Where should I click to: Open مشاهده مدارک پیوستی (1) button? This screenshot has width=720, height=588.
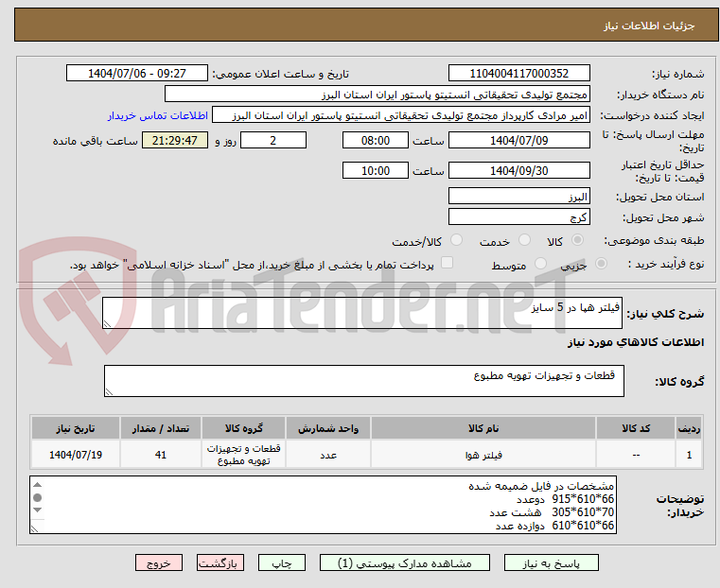coord(405,562)
